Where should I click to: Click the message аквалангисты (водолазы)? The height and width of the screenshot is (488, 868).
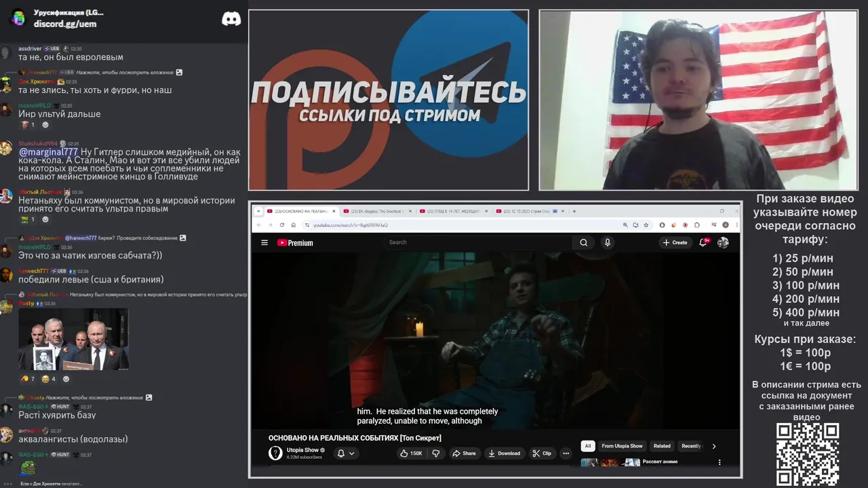click(x=73, y=439)
